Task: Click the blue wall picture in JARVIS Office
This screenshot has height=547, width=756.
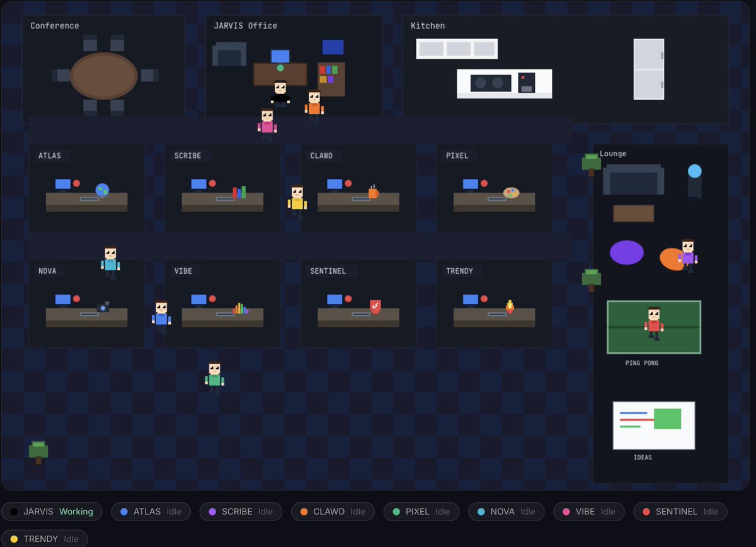Action: (333, 47)
